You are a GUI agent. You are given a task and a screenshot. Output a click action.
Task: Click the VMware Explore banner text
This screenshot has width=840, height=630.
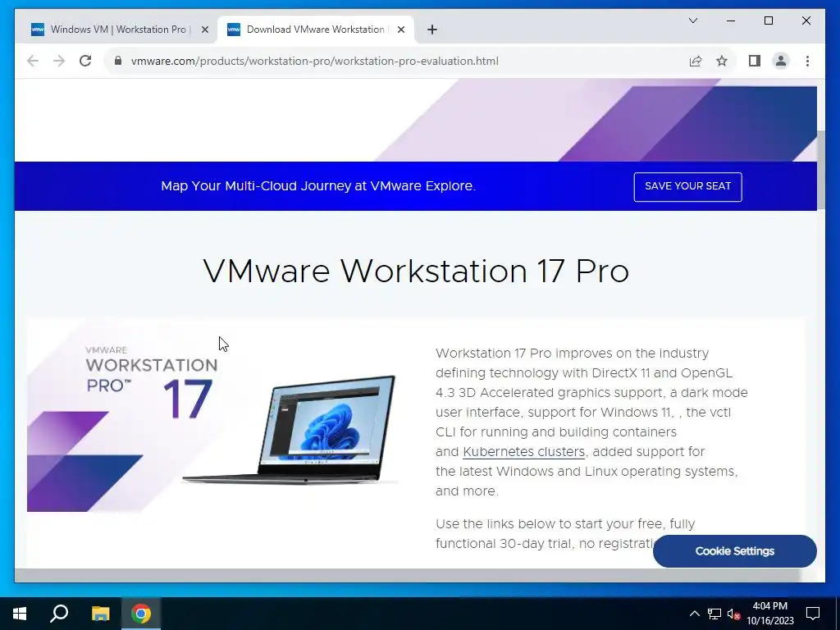click(x=318, y=186)
